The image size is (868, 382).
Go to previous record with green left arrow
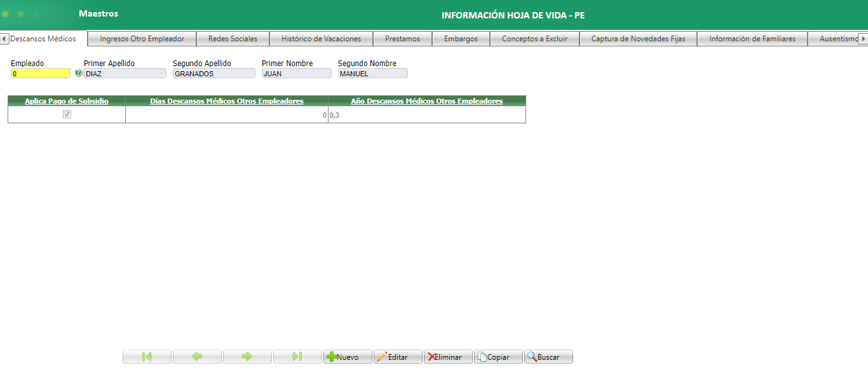(x=197, y=357)
